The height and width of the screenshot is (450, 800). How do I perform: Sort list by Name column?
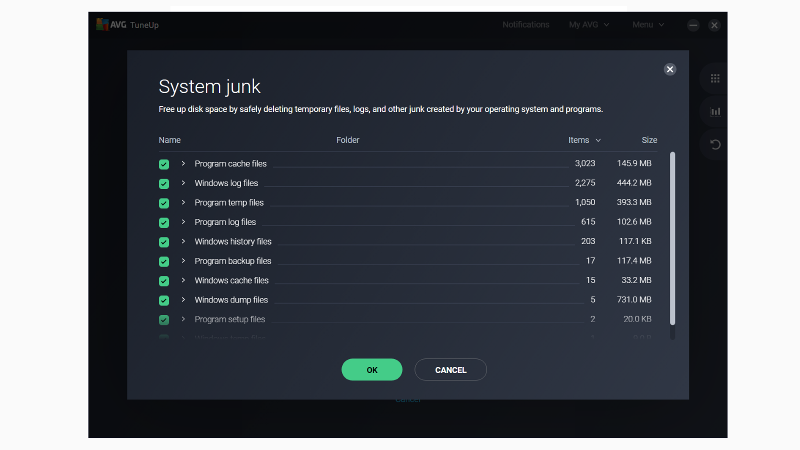tap(169, 140)
